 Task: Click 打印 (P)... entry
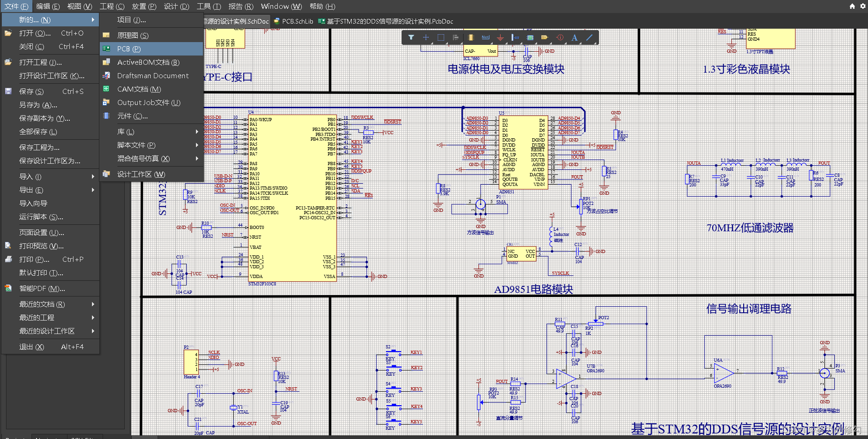tap(50, 259)
